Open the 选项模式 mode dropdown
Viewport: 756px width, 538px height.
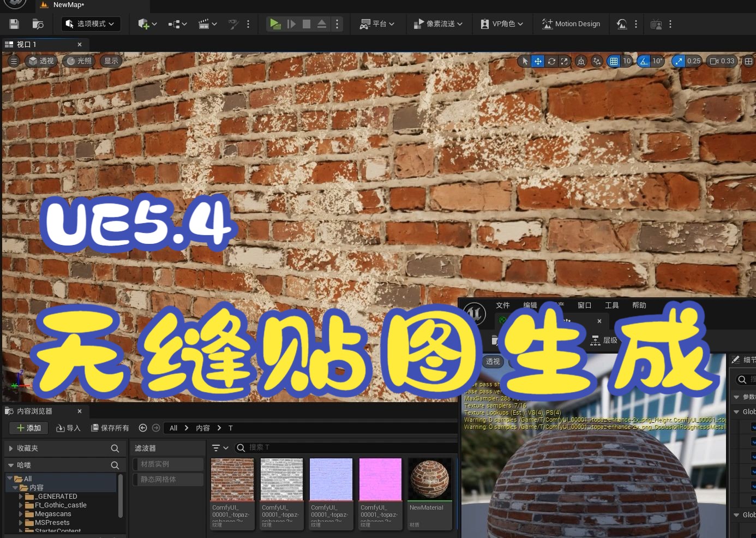tap(91, 24)
